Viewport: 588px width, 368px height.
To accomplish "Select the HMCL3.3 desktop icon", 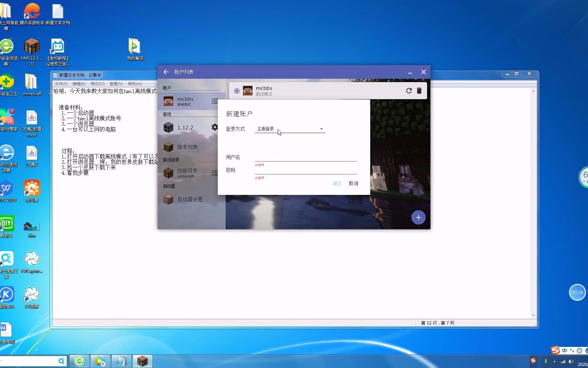I will pos(32,52).
